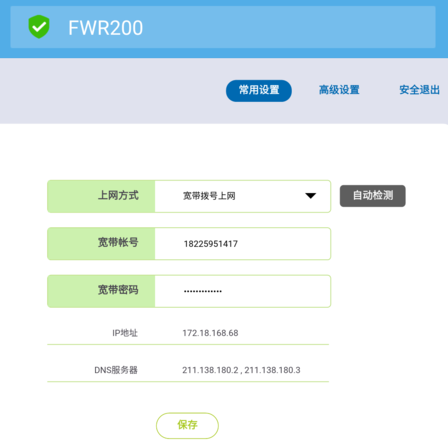This screenshot has height=446, width=448.
Task: Click 安全退出 to log out
Action: click(x=419, y=90)
